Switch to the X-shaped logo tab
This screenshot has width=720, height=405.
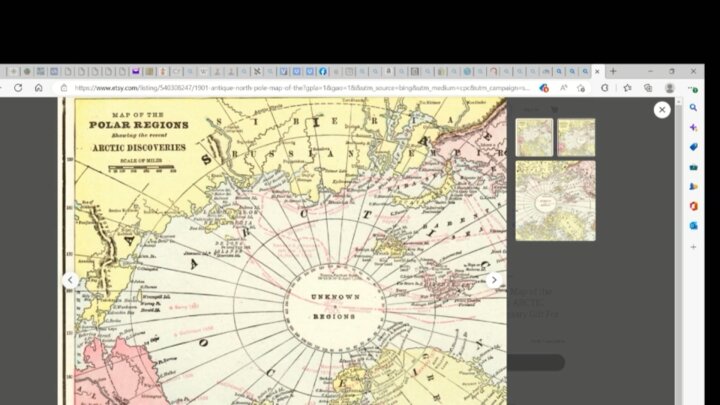pyautogui.click(x=257, y=71)
